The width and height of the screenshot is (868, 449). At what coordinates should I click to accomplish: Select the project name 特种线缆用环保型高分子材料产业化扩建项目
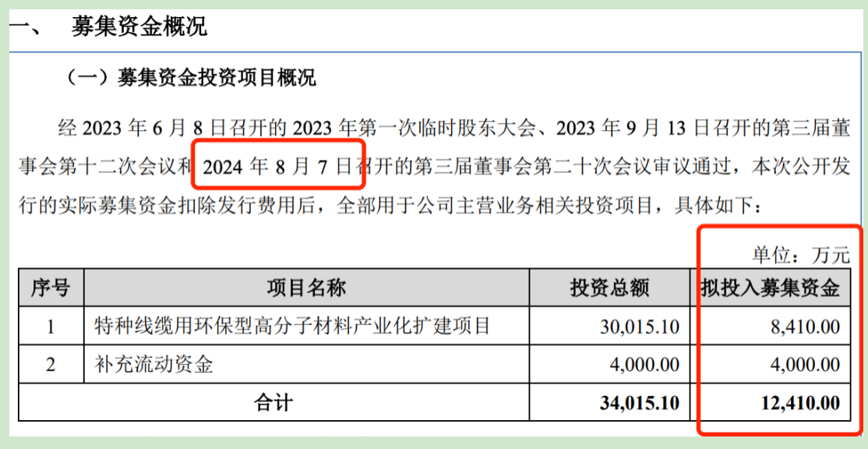[x=291, y=326]
